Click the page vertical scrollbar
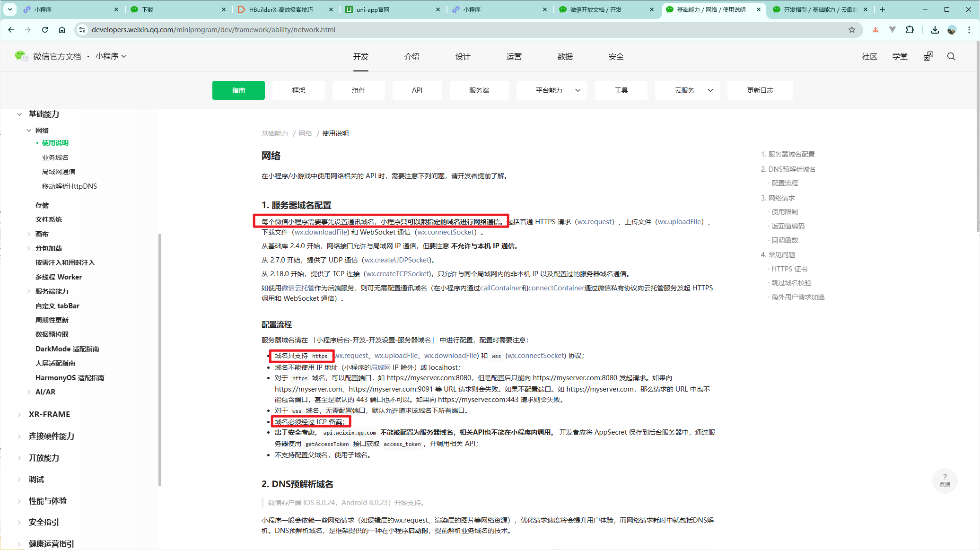This screenshot has width=980, height=550. click(x=977, y=137)
